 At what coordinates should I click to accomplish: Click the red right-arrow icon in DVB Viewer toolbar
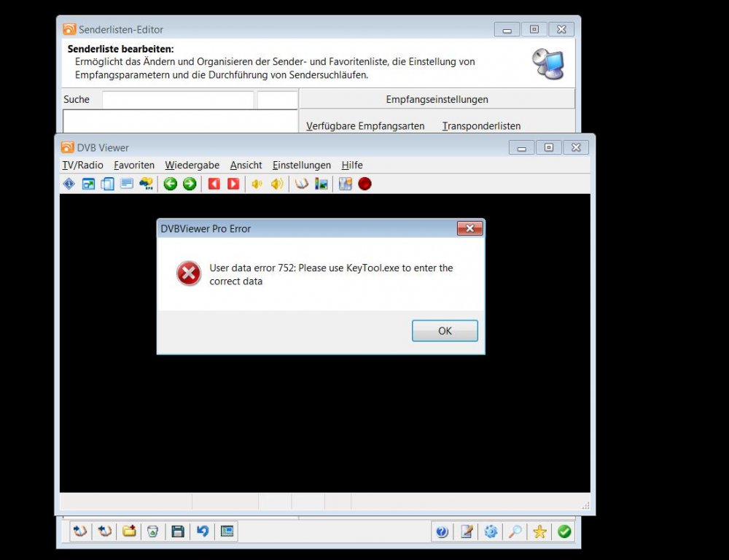coord(233,184)
